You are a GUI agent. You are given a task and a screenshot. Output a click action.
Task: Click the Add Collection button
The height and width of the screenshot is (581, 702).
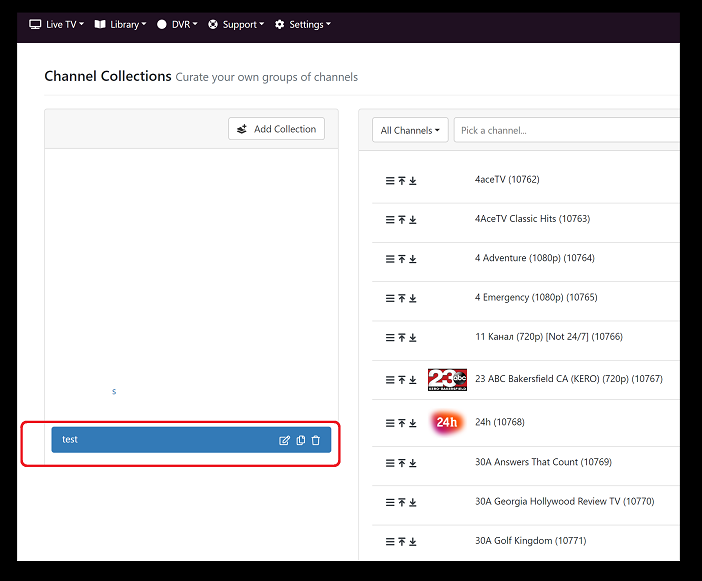coord(276,129)
